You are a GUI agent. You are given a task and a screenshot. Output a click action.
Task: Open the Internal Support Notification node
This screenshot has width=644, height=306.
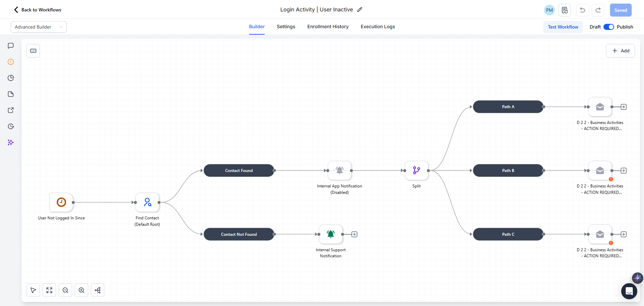pos(331,234)
